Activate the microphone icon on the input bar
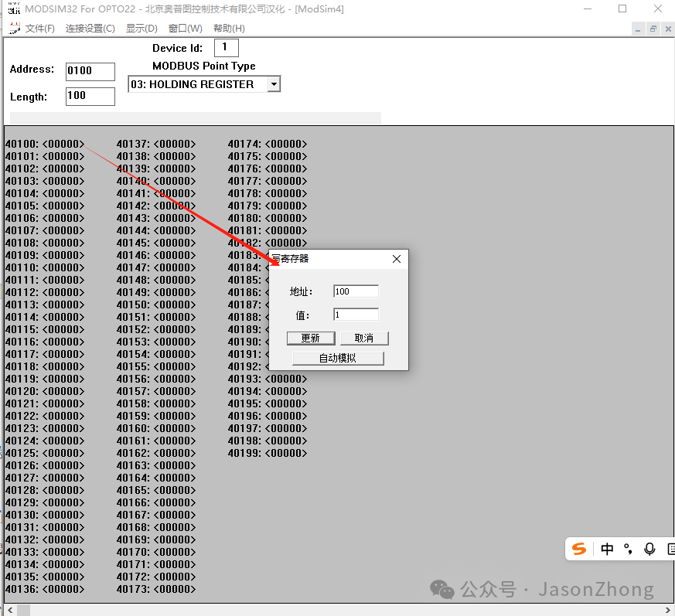675x616 pixels. pos(649,549)
